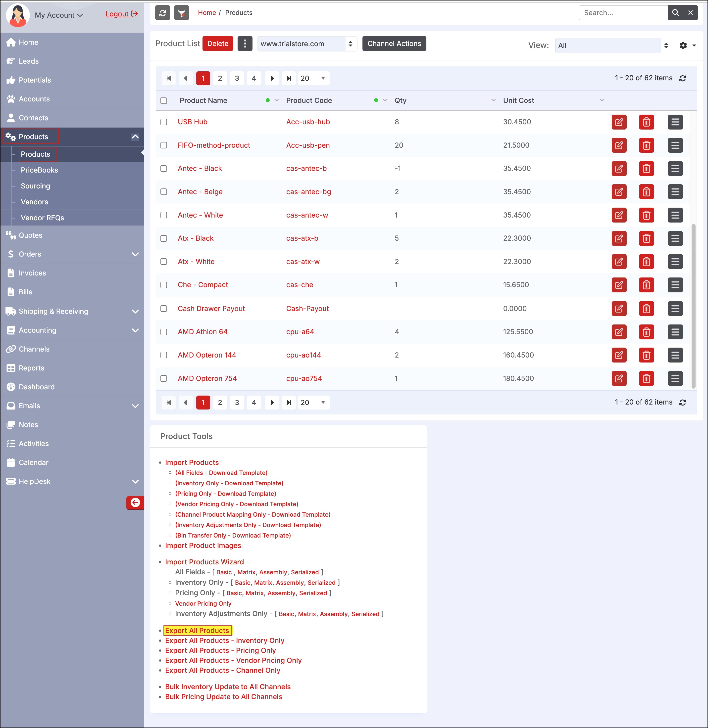Open the three-dot more actions menu
The height and width of the screenshot is (728, 708).
pos(245,44)
